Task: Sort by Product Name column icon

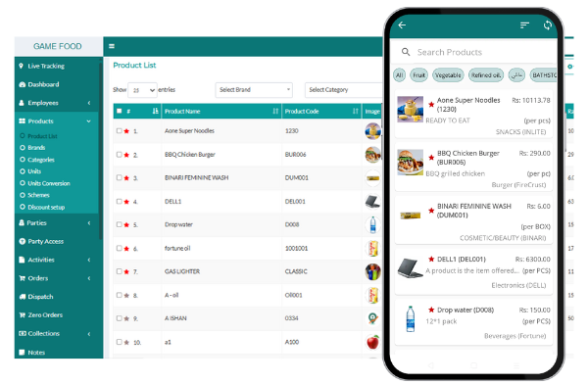Action: click(275, 111)
